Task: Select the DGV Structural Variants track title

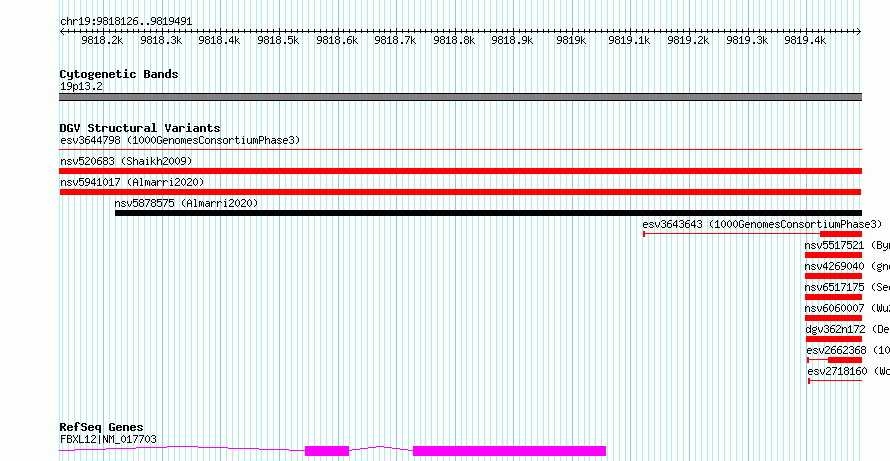Action: pyautogui.click(x=140, y=128)
